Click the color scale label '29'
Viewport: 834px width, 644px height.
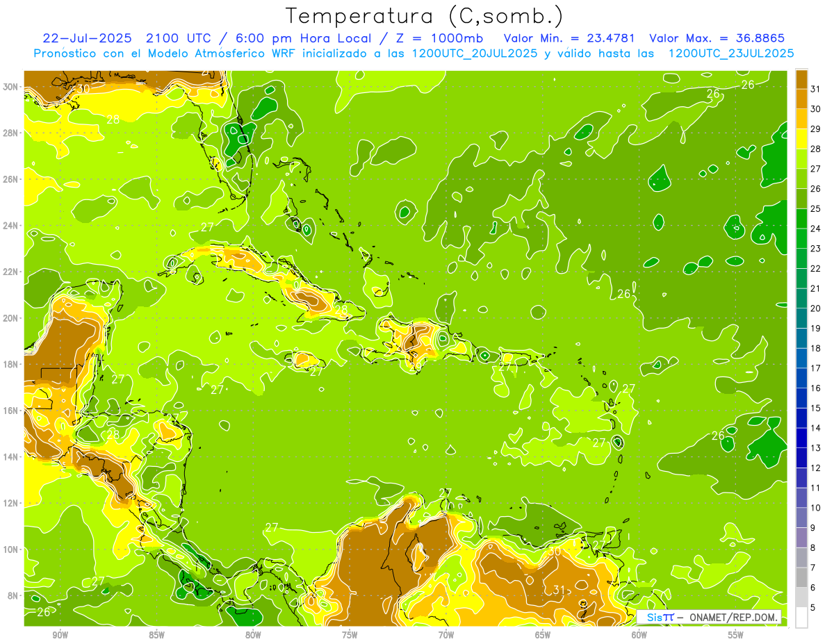(x=816, y=129)
